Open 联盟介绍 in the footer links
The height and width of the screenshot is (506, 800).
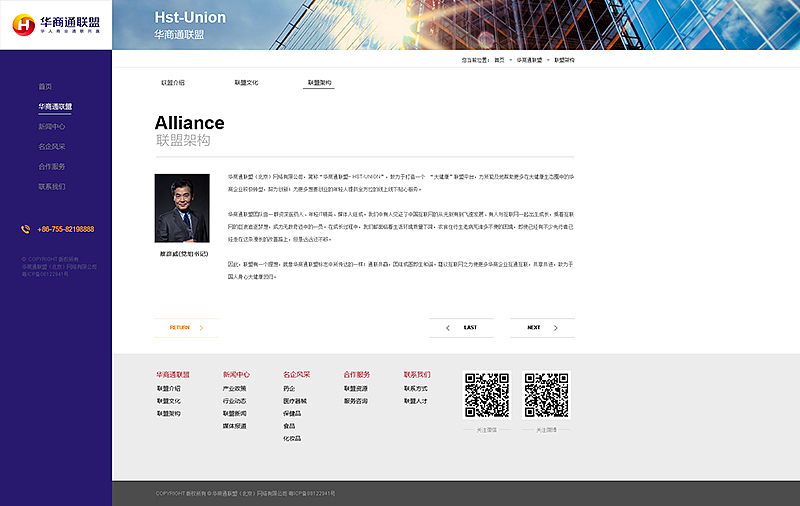click(169, 389)
